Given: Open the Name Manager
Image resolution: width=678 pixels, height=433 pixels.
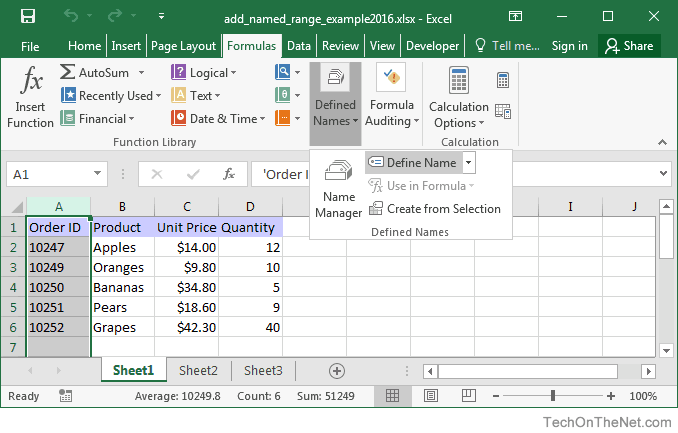Looking at the screenshot, I should pyautogui.click(x=339, y=189).
